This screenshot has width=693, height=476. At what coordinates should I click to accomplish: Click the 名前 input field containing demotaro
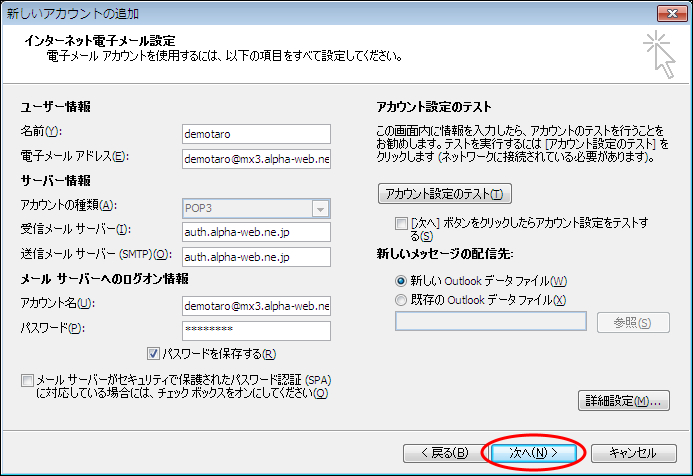256,134
